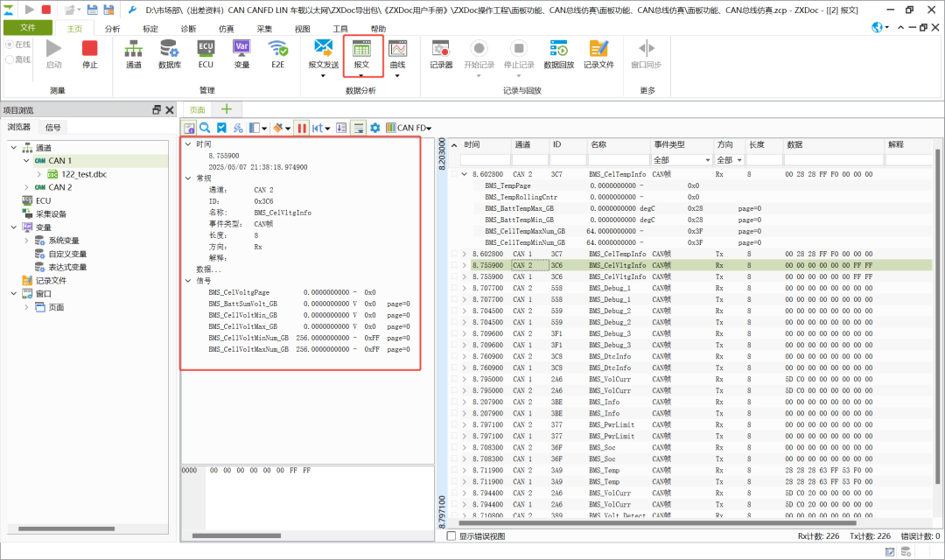Toggle checkbox of 8.704500 CAN 2 BMS_Debug_2 row
The image size is (945, 560).
tap(454, 311)
